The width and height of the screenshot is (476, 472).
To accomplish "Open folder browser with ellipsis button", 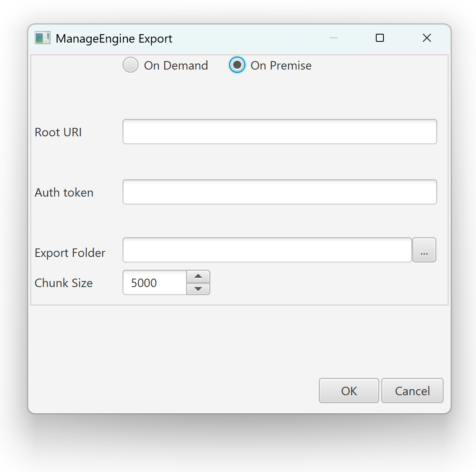I will point(424,250).
